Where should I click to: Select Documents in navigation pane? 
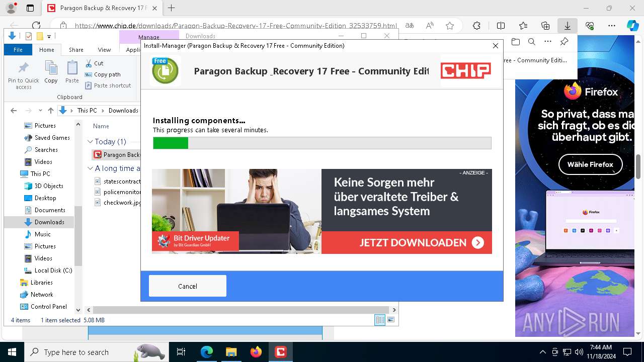coord(44,210)
